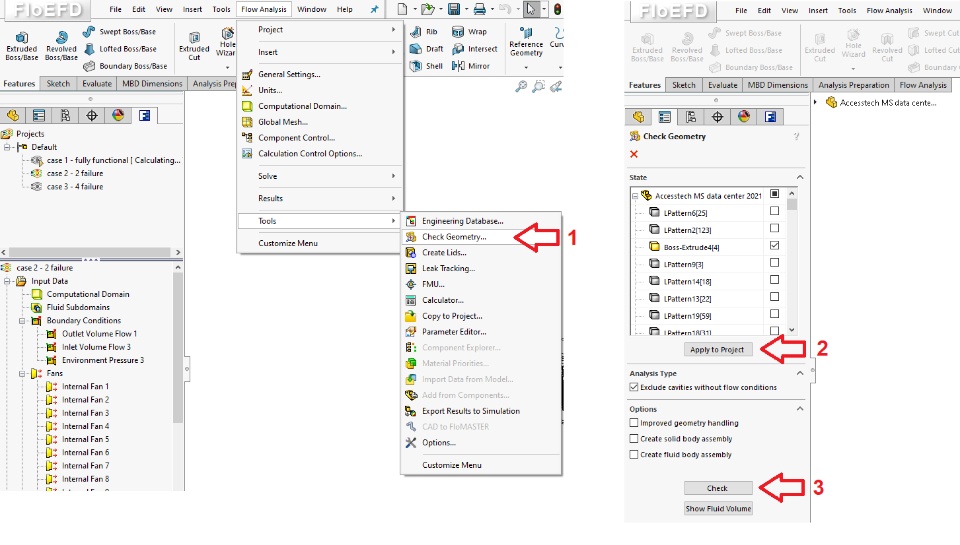The image size is (960, 545).
Task: Open Flow Analysis menu in left window
Action: tap(263, 9)
